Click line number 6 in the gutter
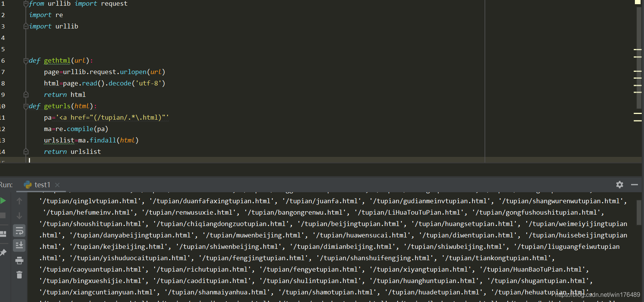Image resolution: width=644 pixels, height=302 pixels. pos(3,60)
